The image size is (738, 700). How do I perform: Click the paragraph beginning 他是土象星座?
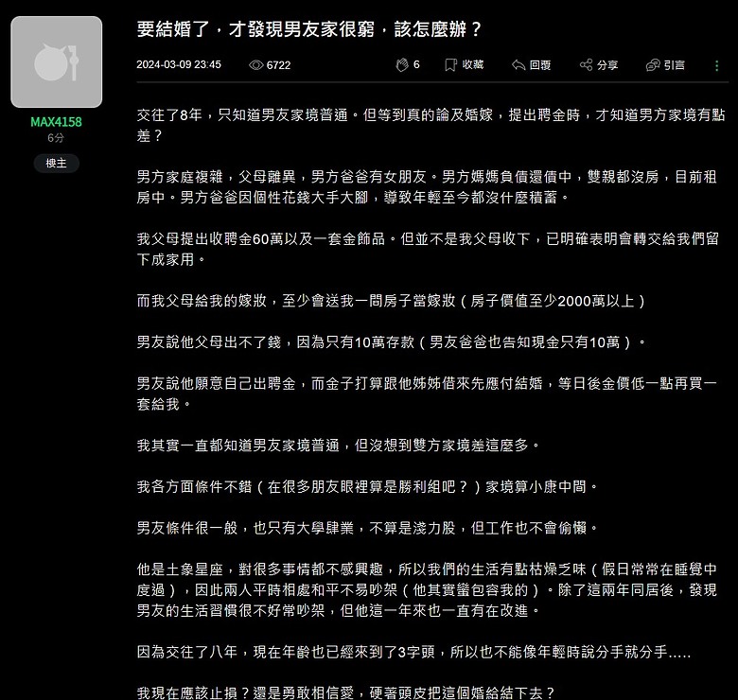click(427, 590)
